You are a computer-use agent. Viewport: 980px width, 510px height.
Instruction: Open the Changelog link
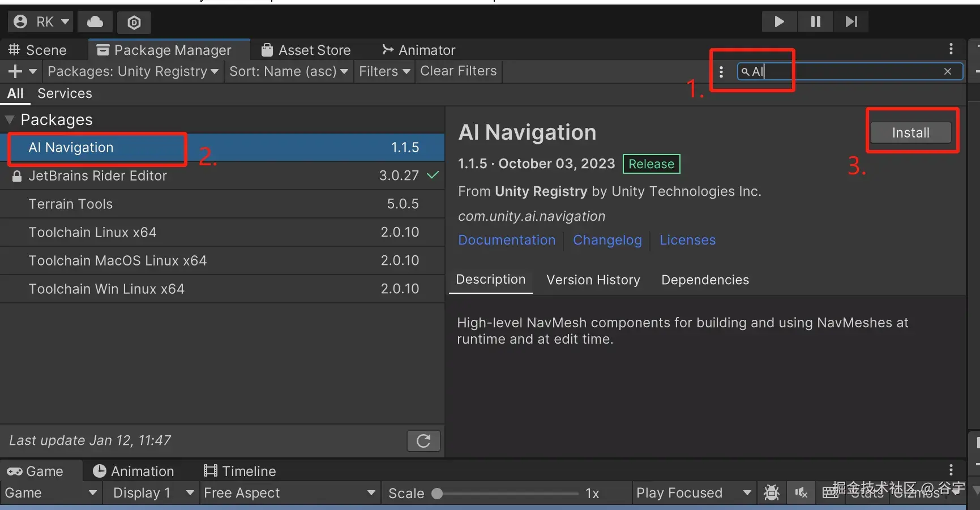tap(607, 240)
